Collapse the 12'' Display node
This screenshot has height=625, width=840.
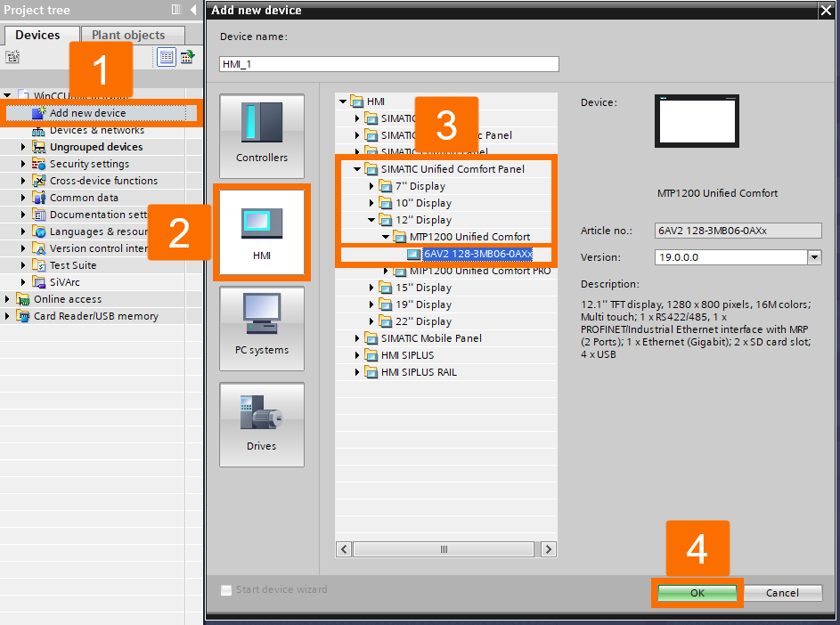click(371, 220)
